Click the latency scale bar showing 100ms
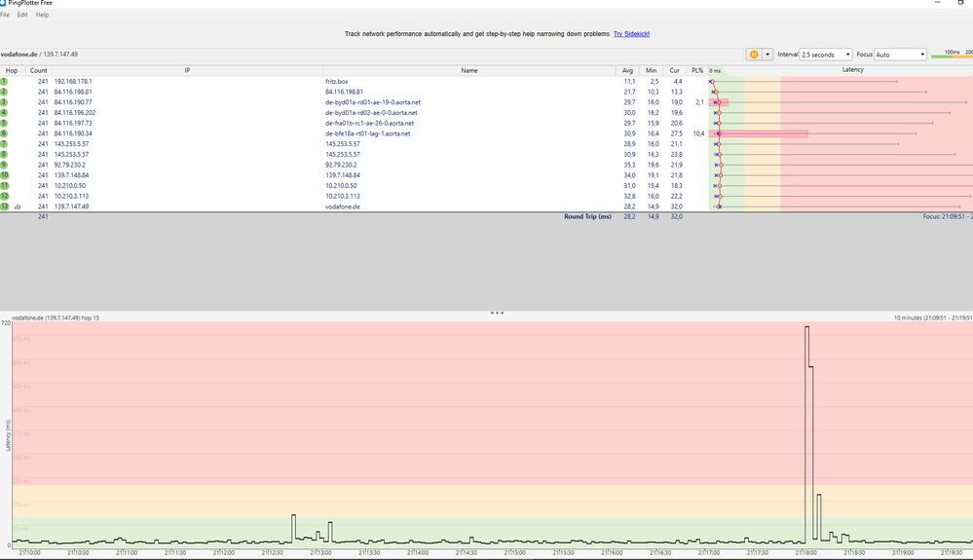 pos(952,55)
